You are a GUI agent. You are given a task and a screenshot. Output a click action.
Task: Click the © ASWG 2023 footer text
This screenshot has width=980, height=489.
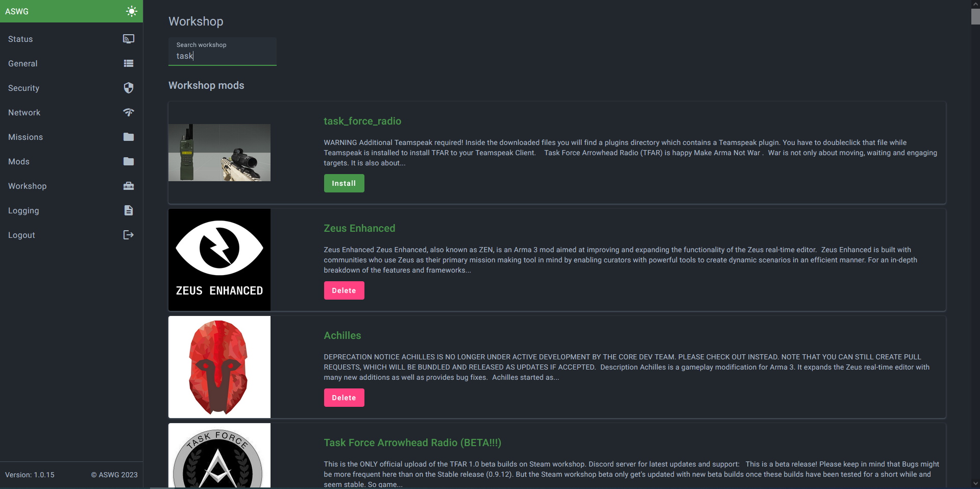[x=114, y=475]
